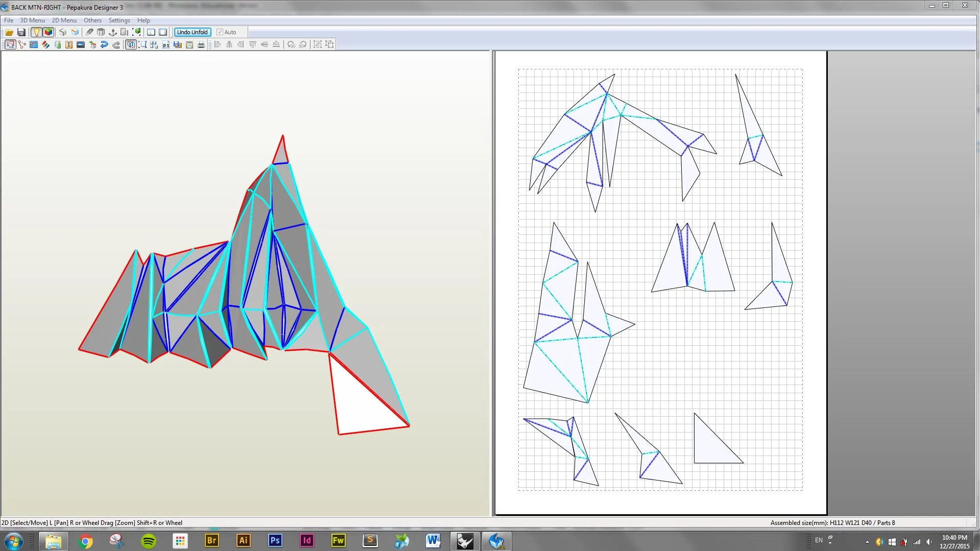Open the Help menu
The height and width of the screenshot is (551, 980).
[144, 20]
